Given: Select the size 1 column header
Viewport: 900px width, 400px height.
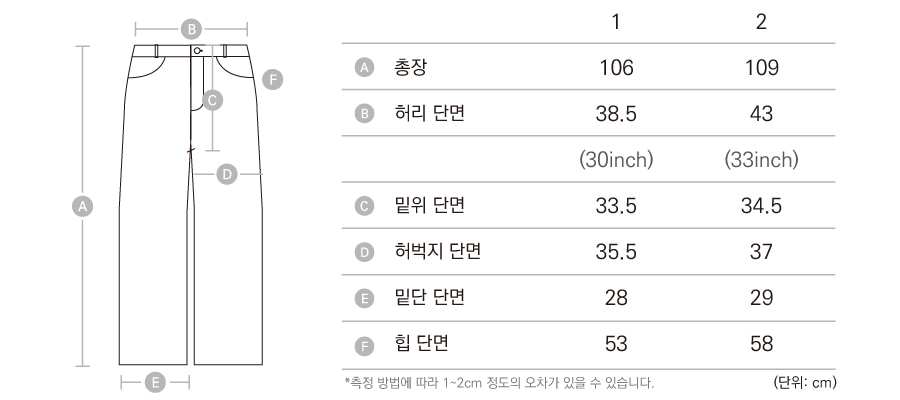Looking at the screenshot, I should pyautogui.click(x=616, y=22).
